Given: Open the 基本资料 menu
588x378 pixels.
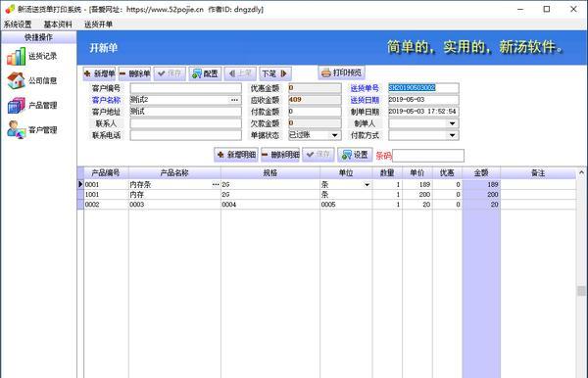Looking at the screenshot, I should 58,24.
